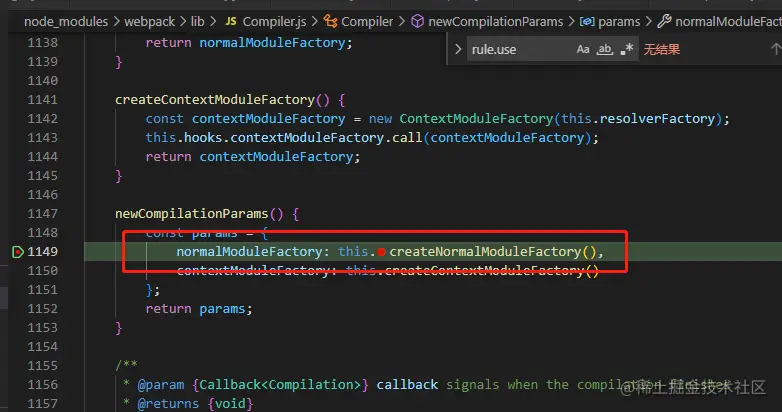This screenshot has height=412, width=782.
Task: Click line number 1147
Action: (x=42, y=213)
